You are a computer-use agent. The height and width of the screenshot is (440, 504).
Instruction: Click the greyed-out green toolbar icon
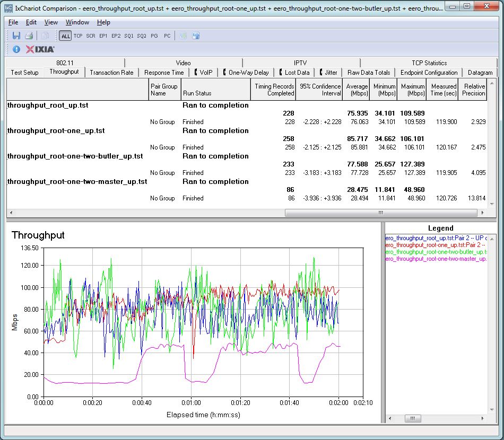coord(183,36)
